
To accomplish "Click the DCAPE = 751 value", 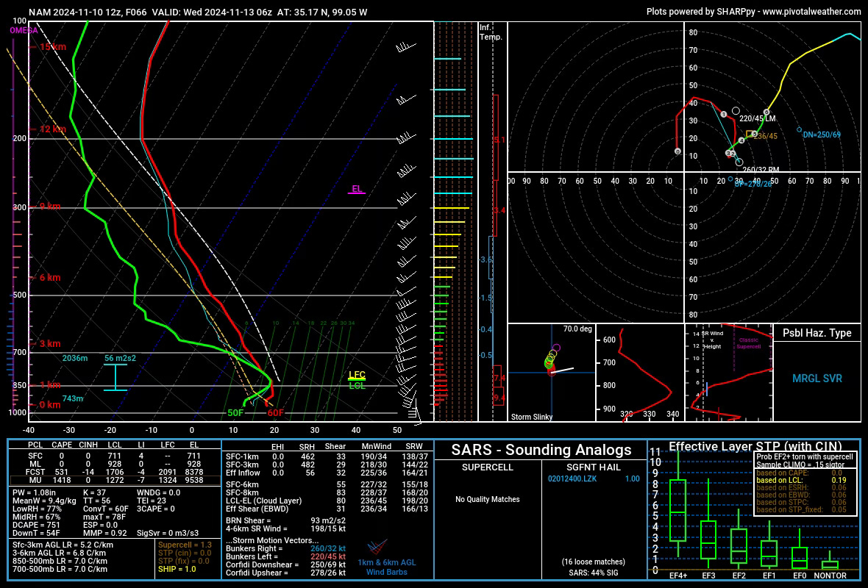I will pyautogui.click(x=35, y=525).
